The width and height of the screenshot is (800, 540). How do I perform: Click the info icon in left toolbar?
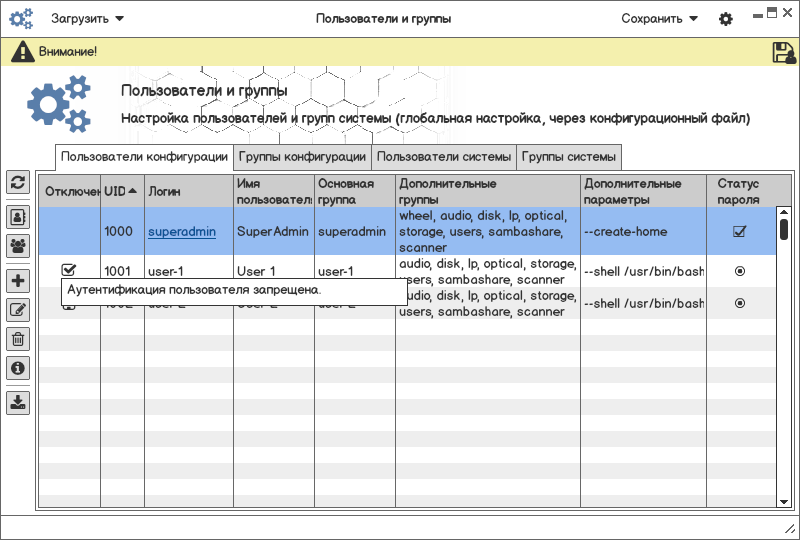click(18, 368)
